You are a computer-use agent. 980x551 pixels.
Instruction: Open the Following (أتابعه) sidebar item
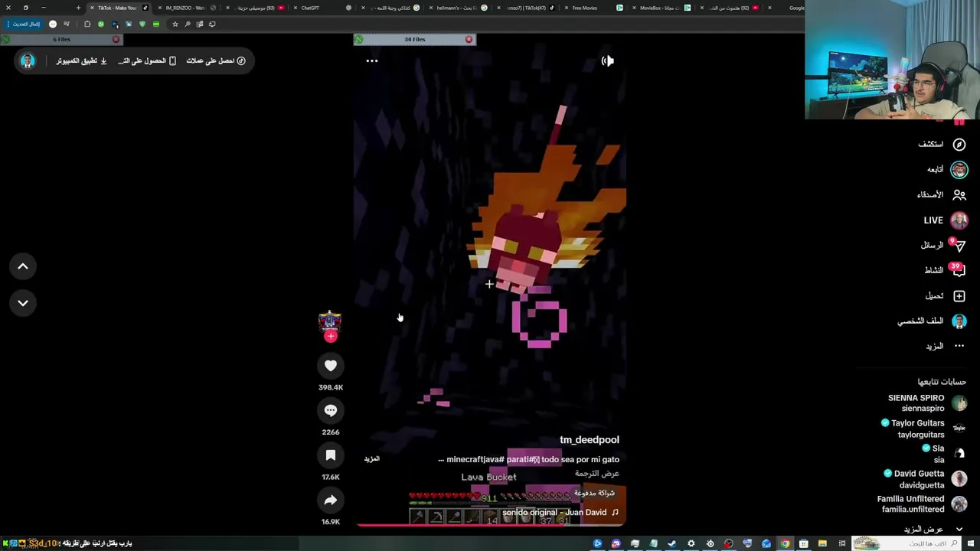coord(947,169)
